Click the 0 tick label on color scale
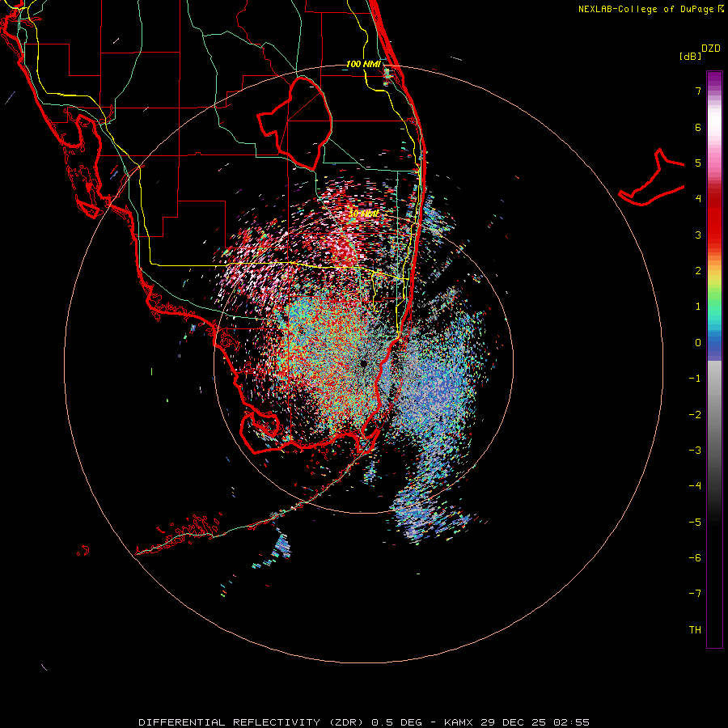728x728 pixels. (698, 343)
